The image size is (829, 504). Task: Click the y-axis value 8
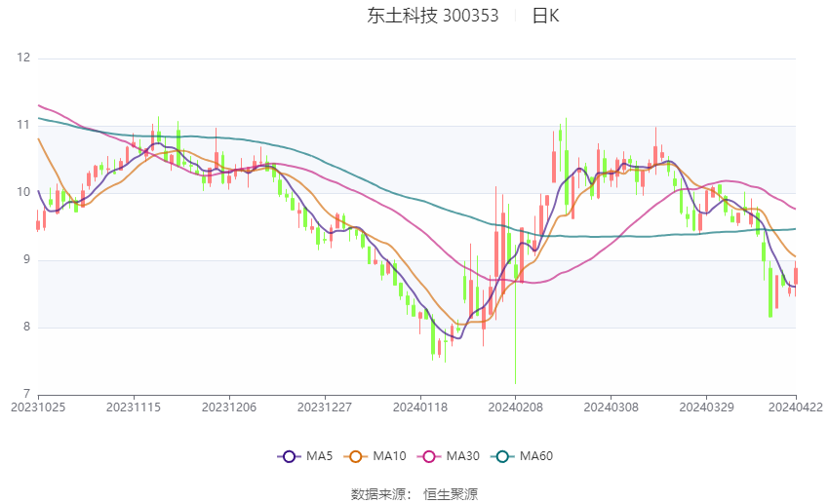(26, 327)
